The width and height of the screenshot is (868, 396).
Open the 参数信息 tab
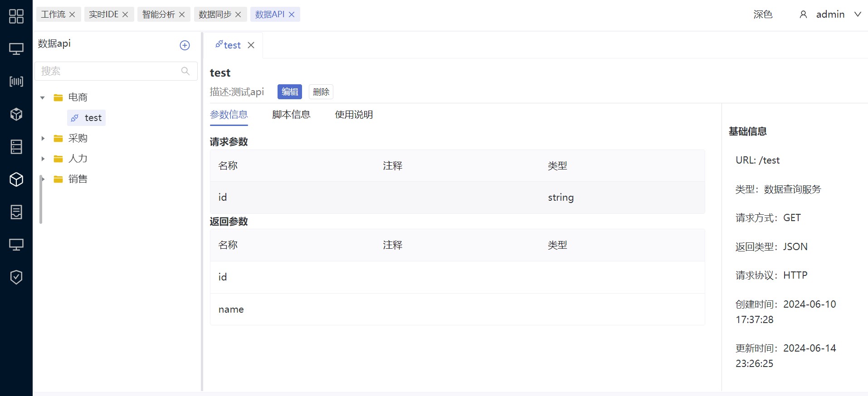229,115
